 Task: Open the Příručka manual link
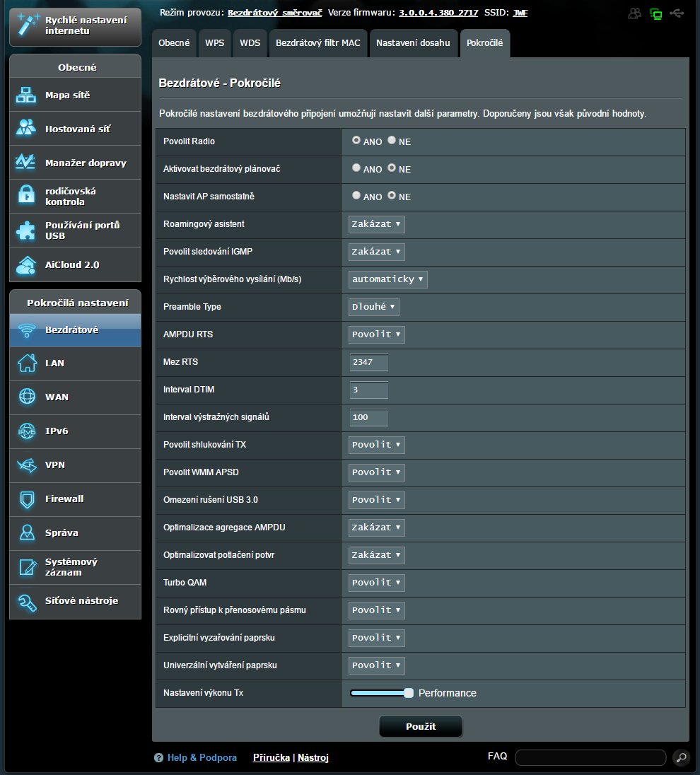click(x=271, y=757)
